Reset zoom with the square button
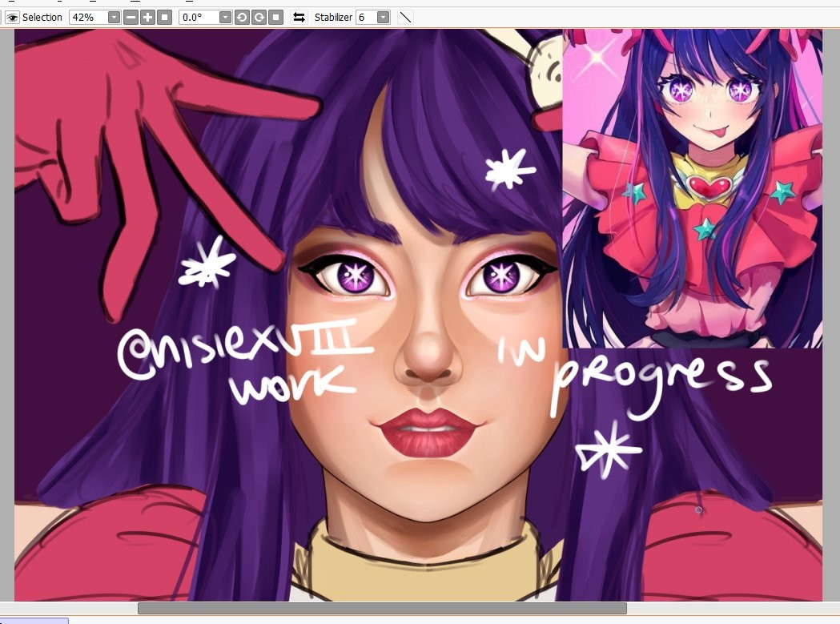840x624 pixels. (164, 17)
